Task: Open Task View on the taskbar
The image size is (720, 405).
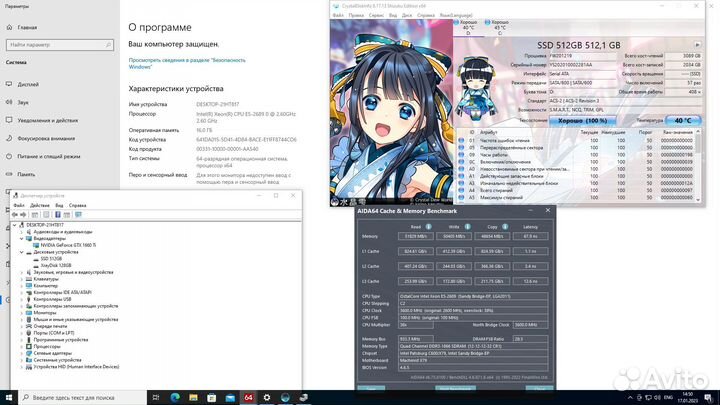Action: point(156,397)
